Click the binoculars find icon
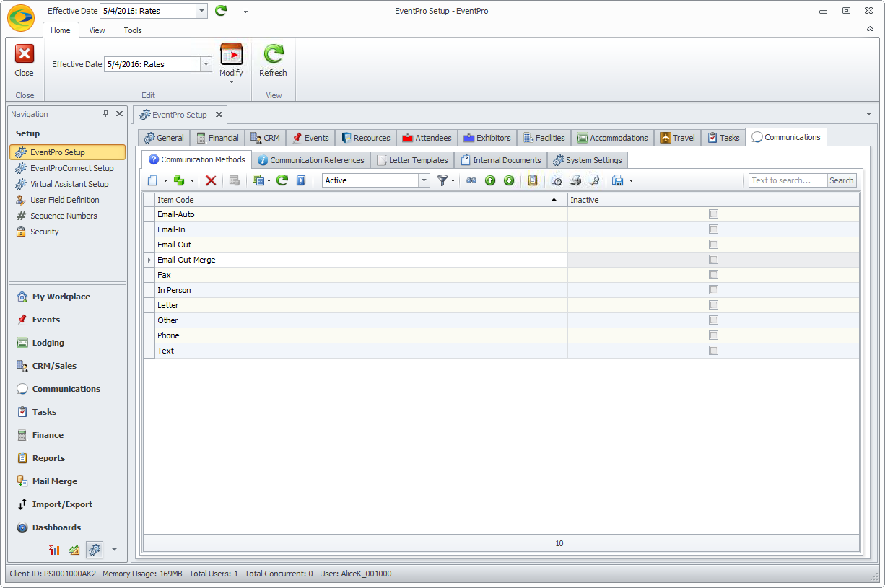The image size is (885, 588). (471, 180)
